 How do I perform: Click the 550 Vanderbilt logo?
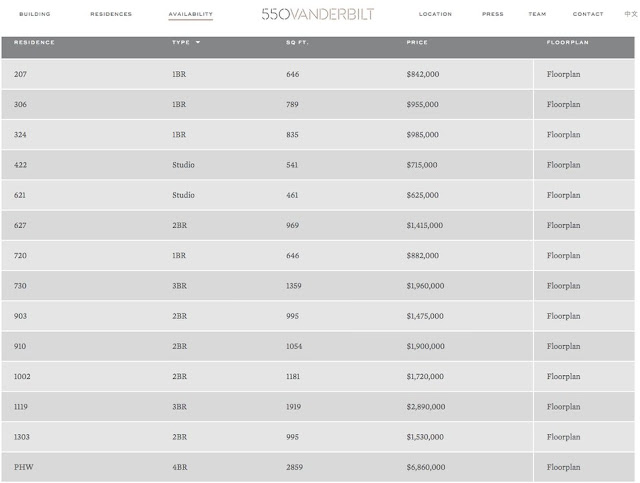[x=318, y=14]
